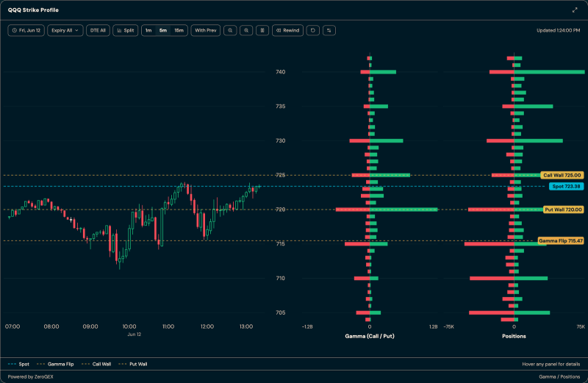Open the settings sliders icon button
Screen dimensions: 588x383
point(329,30)
